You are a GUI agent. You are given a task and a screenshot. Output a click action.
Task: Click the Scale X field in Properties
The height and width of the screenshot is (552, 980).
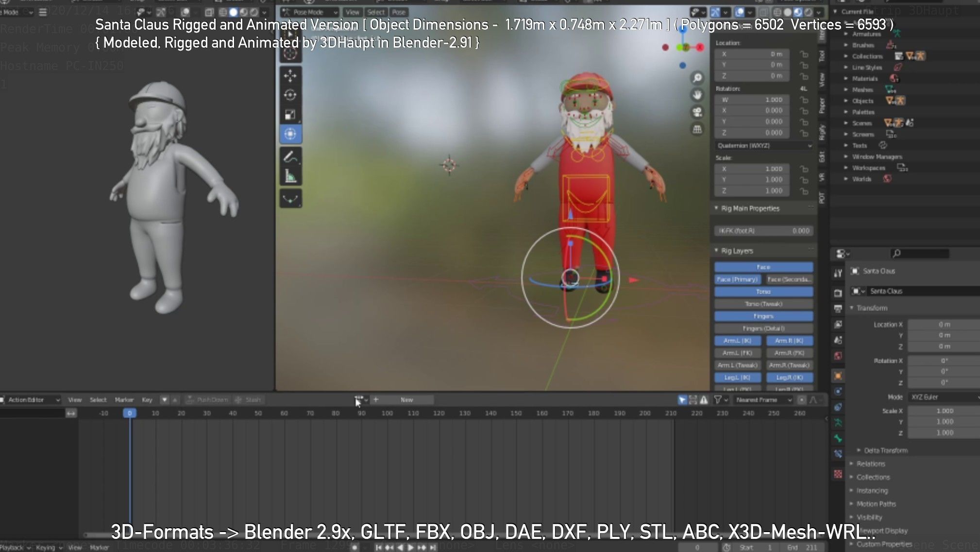tap(944, 411)
